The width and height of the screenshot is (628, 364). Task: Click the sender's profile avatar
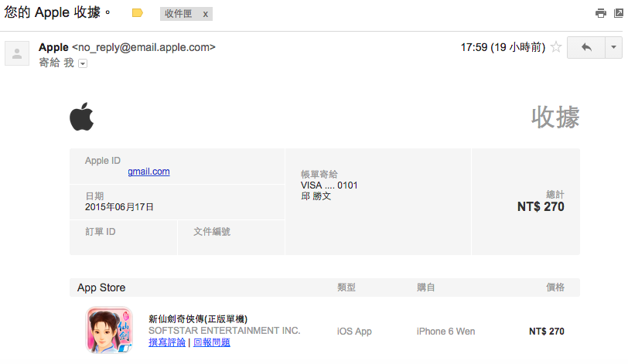click(x=17, y=53)
